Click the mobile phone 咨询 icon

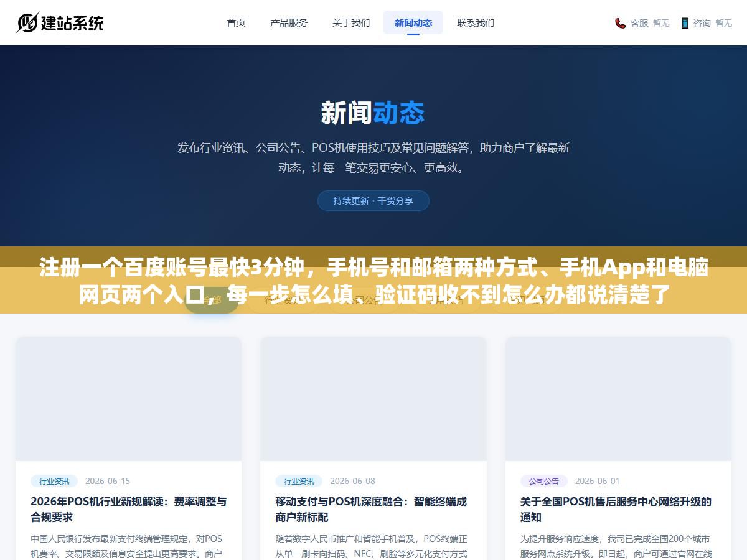tap(685, 23)
